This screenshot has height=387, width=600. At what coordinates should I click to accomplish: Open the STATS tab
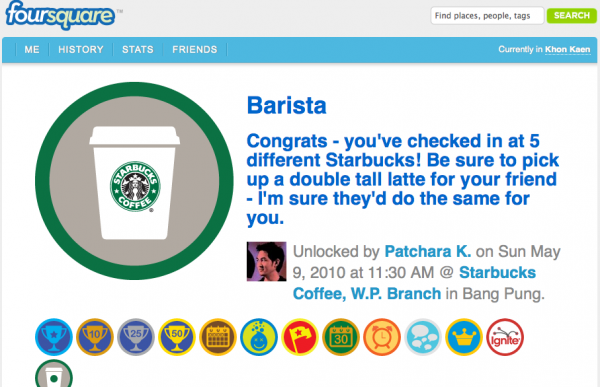tap(138, 49)
